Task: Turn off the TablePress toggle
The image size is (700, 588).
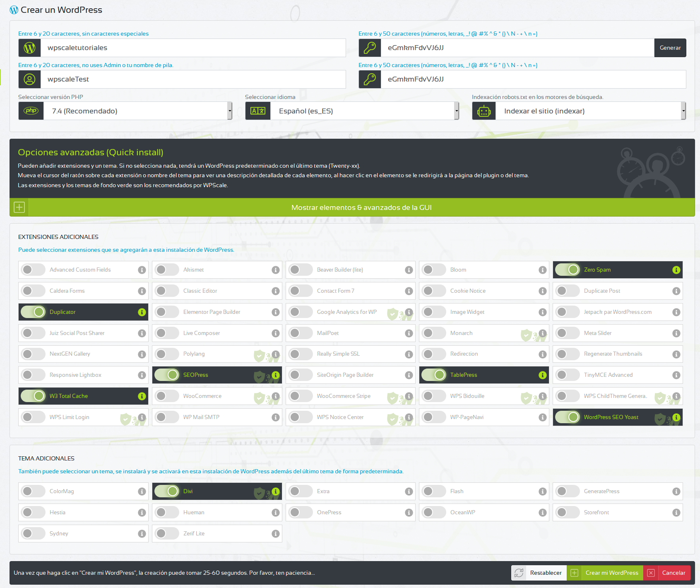Action: point(434,375)
